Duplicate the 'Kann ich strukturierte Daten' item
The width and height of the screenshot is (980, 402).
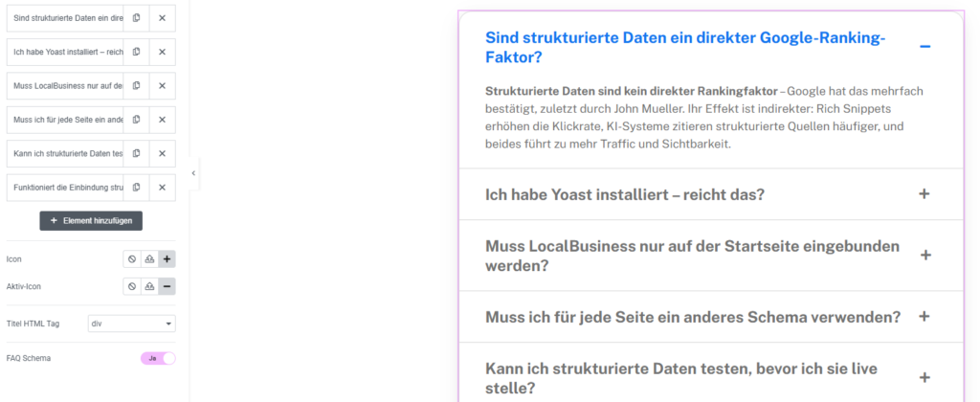coord(136,153)
